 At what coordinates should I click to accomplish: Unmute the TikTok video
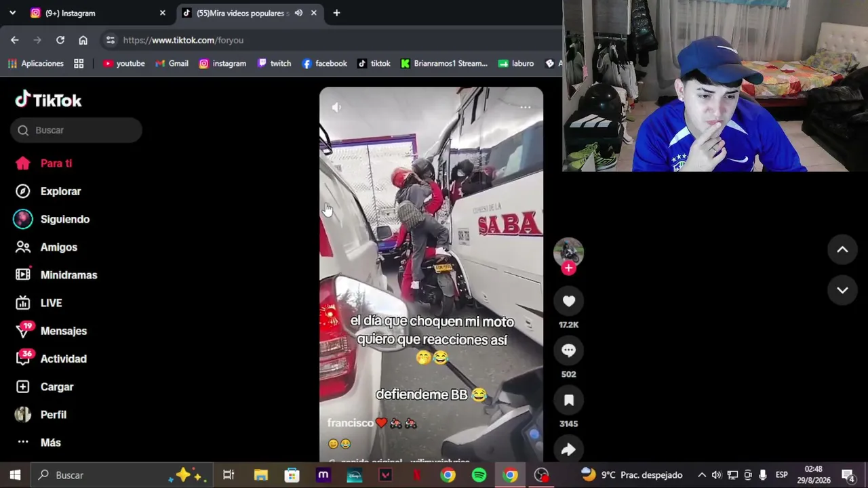tap(336, 107)
